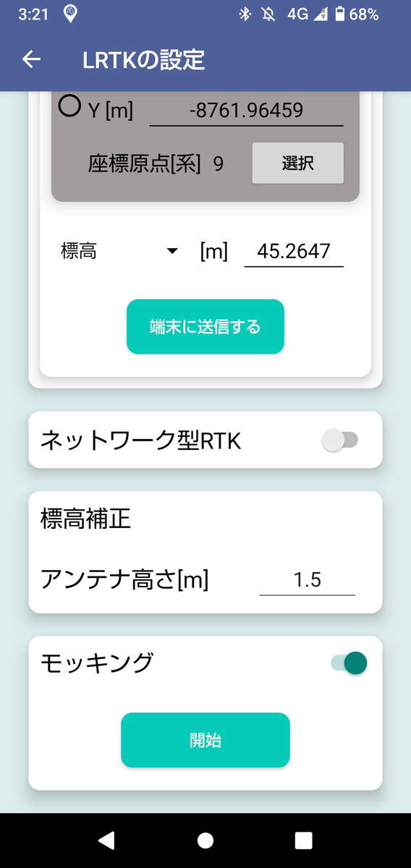The image size is (411, 868).
Task: Edit the アンテナ高さ 1.5 field
Action: click(x=308, y=580)
